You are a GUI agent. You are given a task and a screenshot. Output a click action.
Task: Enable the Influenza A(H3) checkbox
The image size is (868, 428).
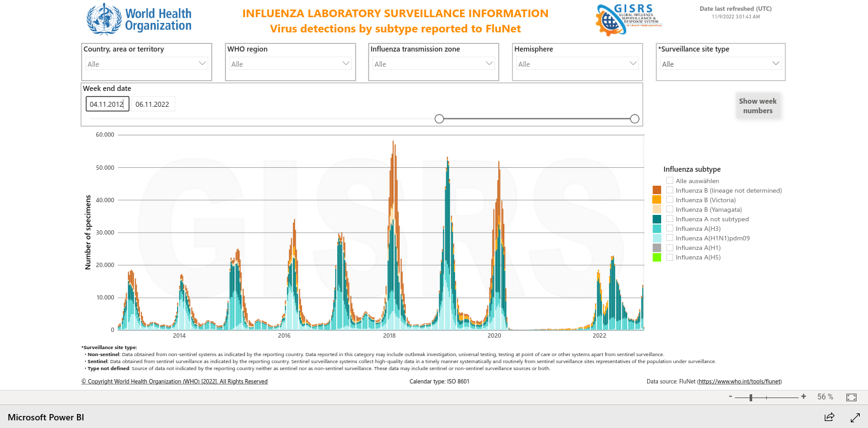click(669, 228)
